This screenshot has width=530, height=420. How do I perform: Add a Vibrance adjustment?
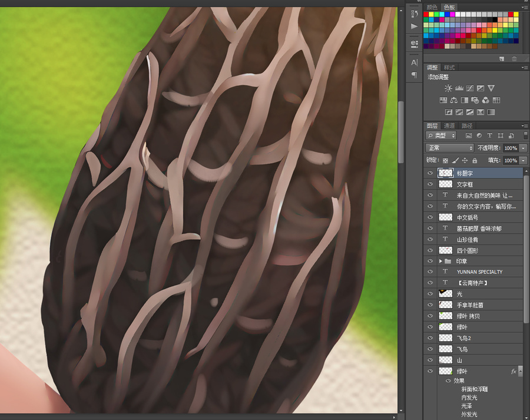pos(491,88)
